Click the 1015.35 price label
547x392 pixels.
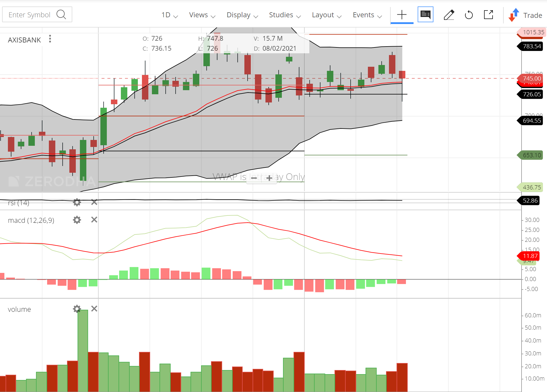531,32
